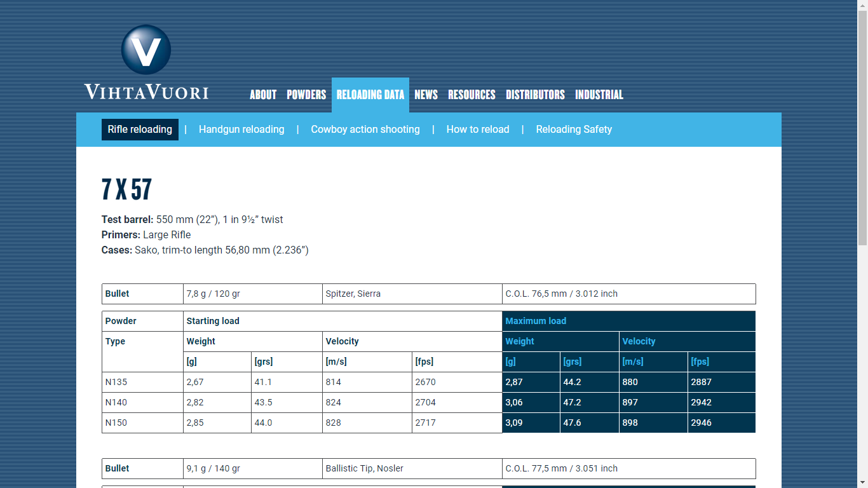Viewport: 868px width, 488px height.
Task: Open the Industrial page
Action: tap(599, 95)
